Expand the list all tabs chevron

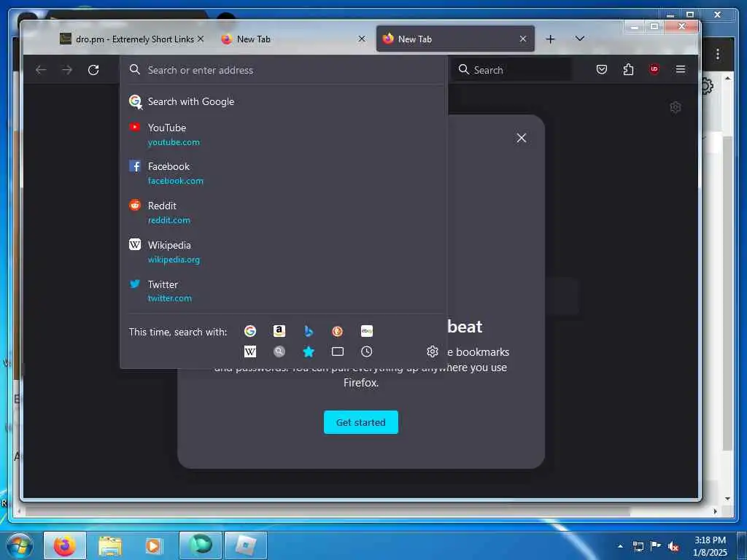[x=579, y=39]
